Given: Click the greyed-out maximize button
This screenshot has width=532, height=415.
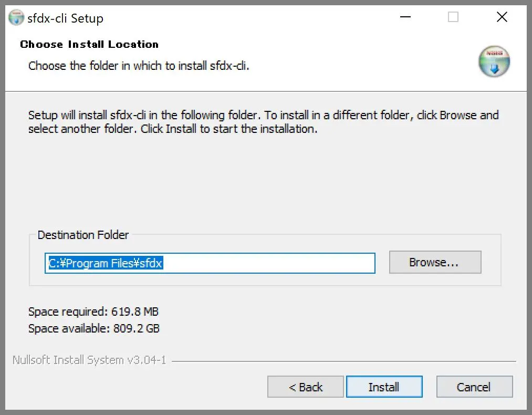Looking at the screenshot, I should tap(453, 17).
